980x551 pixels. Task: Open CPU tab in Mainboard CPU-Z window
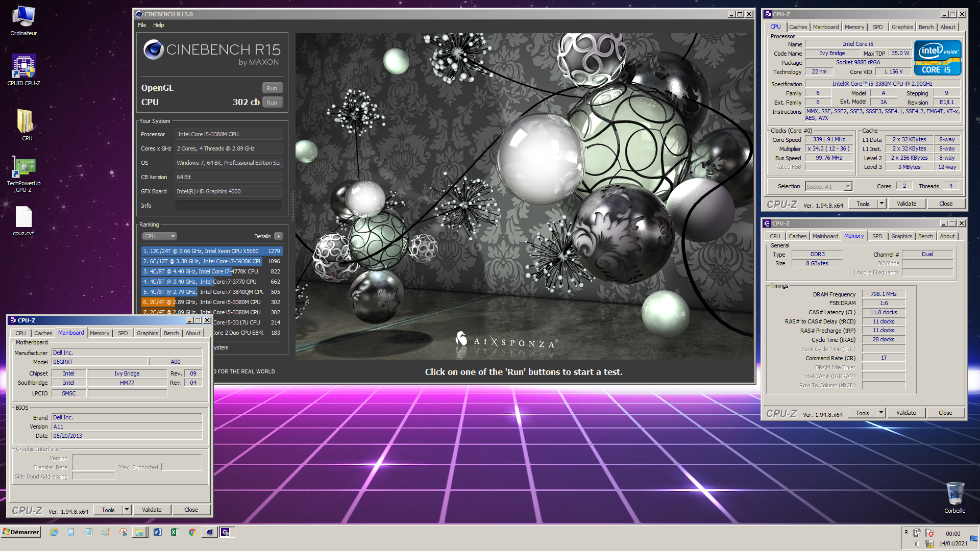click(20, 333)
